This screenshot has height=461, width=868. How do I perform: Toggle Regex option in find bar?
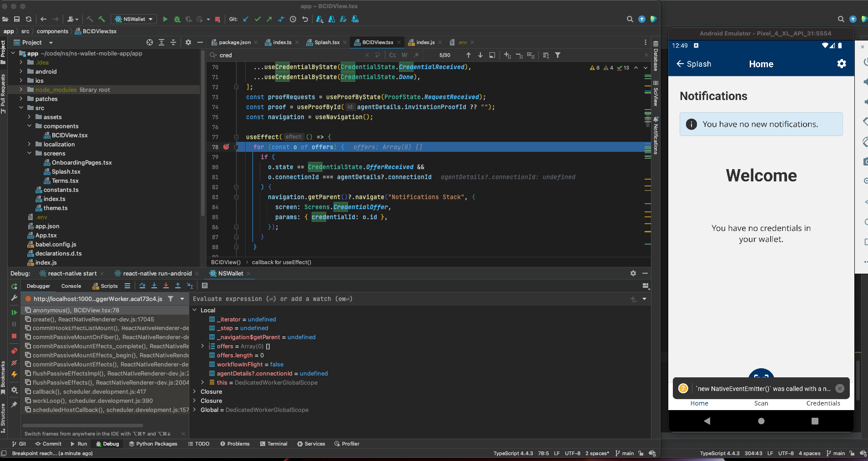pyautogui.click(x=416, y=55)
